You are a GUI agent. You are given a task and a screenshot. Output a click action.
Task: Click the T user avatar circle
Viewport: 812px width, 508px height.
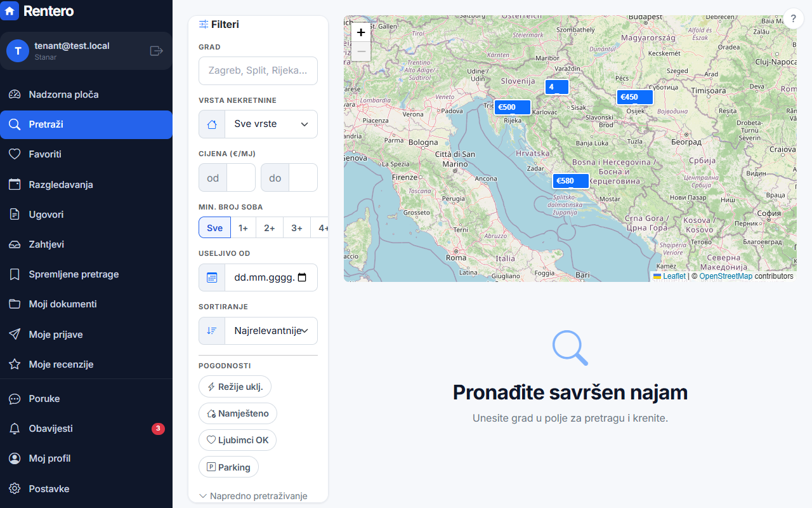pos(18,51)
